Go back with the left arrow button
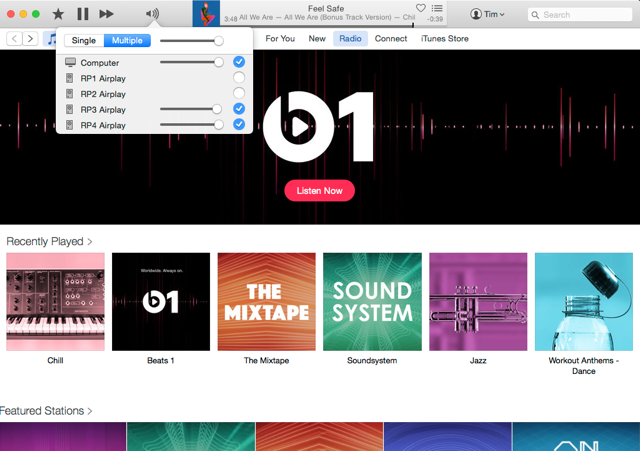 (14, 39)
